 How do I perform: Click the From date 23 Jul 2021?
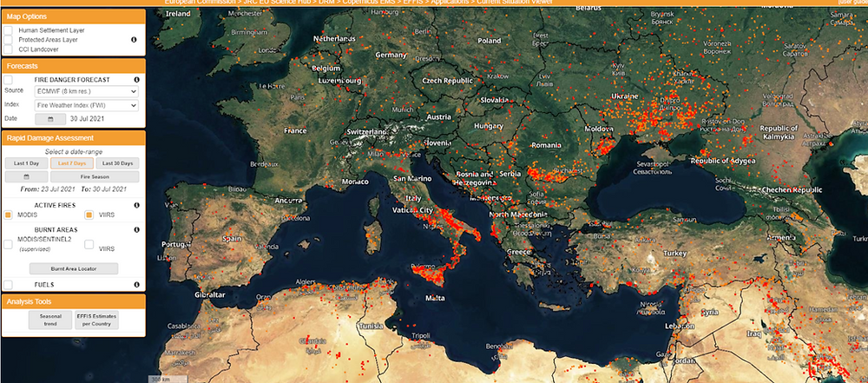click(56, 189)
